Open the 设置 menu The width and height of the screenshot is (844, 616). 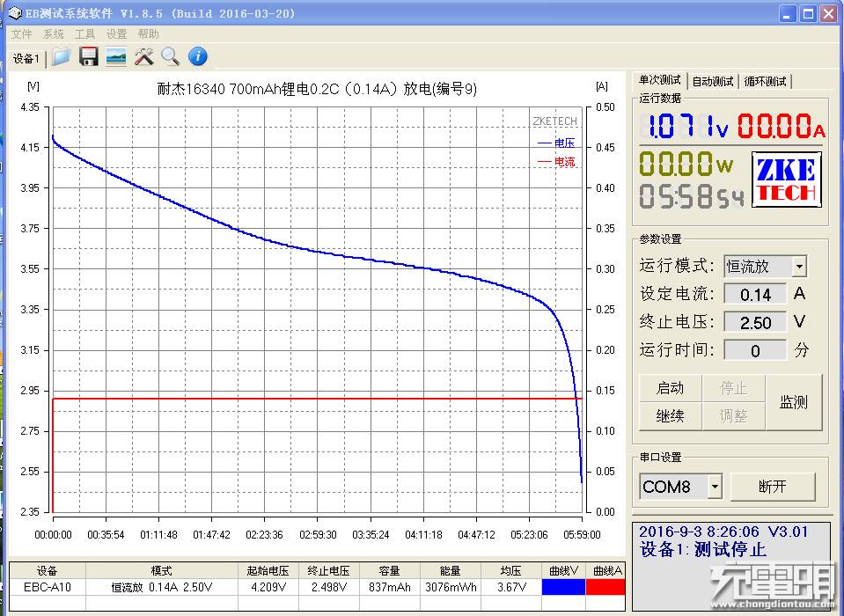click(116, 34)
